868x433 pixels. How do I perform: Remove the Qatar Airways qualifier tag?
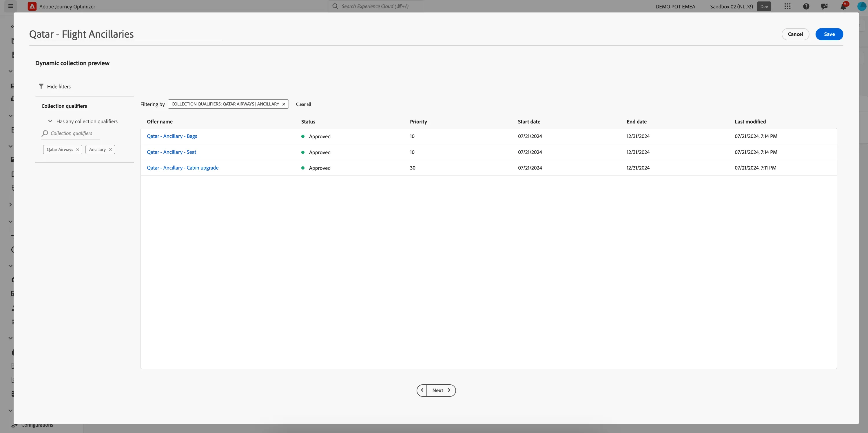[x=78, y=150]
